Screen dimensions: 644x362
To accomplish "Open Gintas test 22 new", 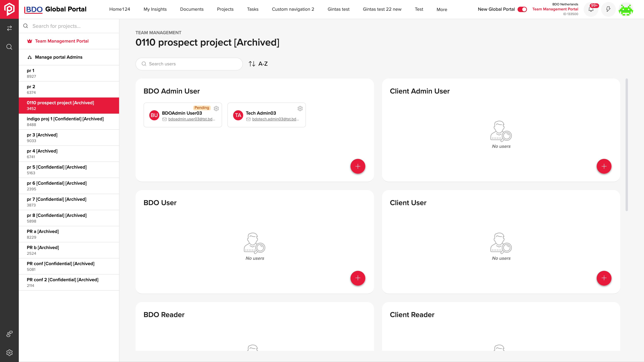I will [x=382, y=9].
